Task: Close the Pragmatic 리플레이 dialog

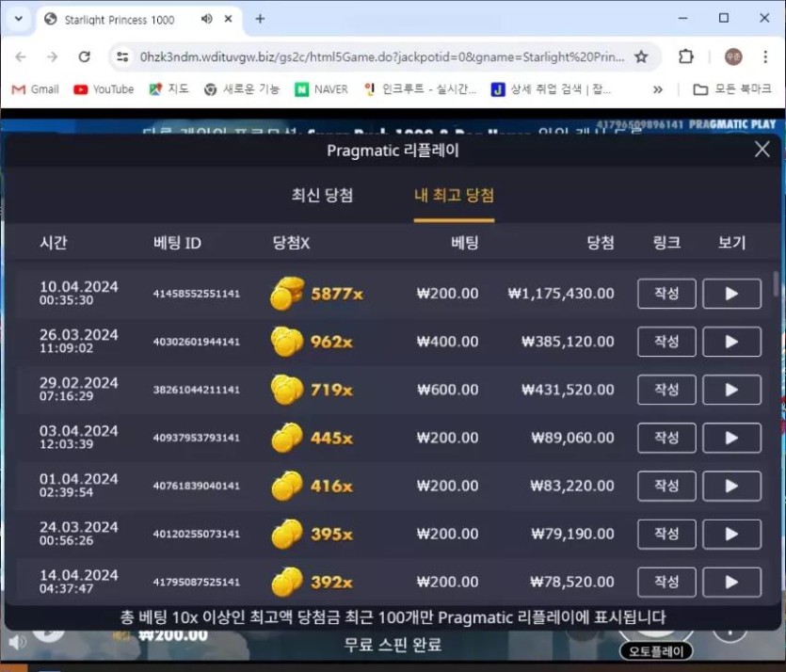Action: 762,150
